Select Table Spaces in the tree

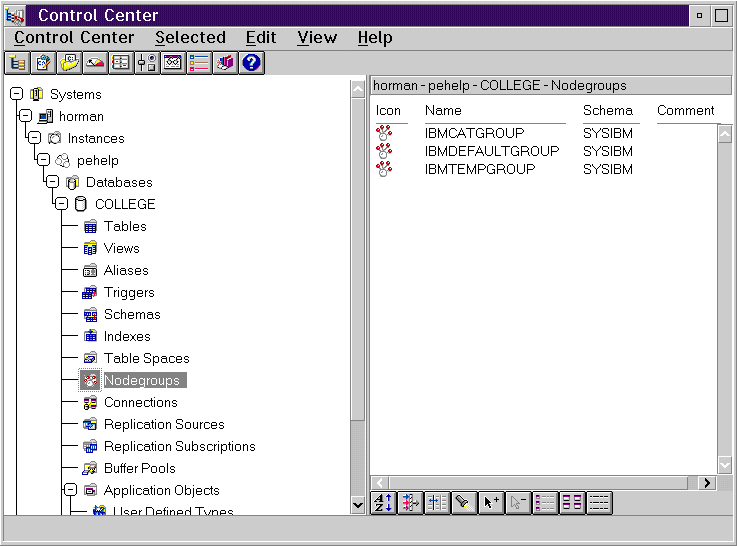[x=147, y=359]
